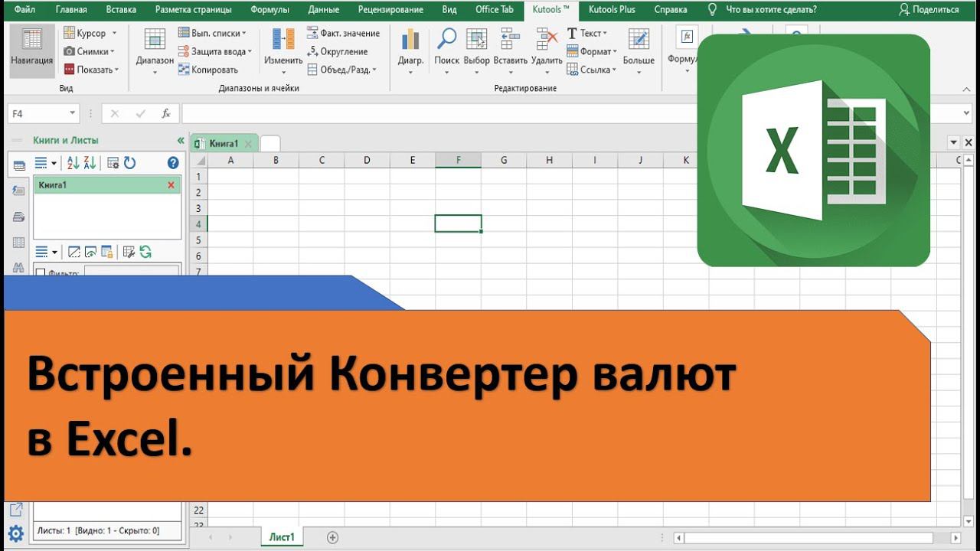Click the Поиск magnifier icon

tap(446, 40)
